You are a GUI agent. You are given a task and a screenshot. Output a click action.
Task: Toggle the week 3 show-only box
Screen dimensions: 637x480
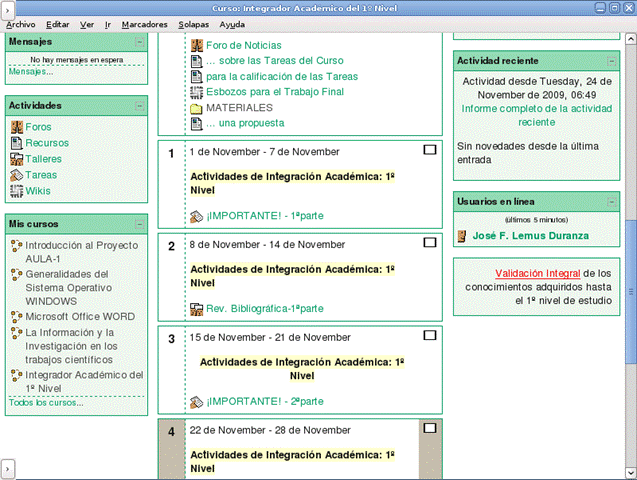[430, 335]
